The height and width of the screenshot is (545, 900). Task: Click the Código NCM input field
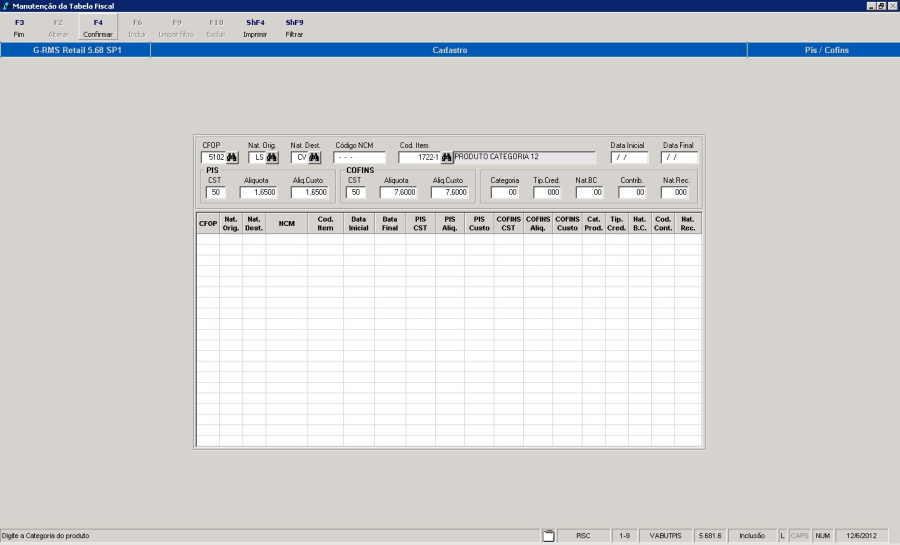pos(359,157)
